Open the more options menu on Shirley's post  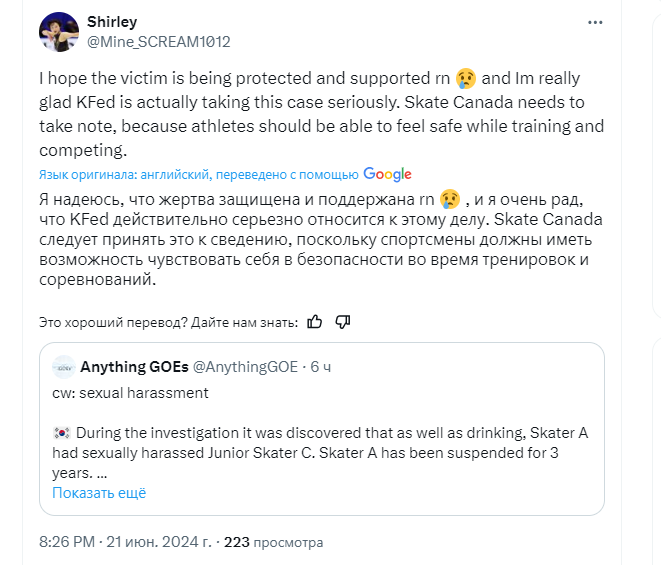[x=597, y=22]
